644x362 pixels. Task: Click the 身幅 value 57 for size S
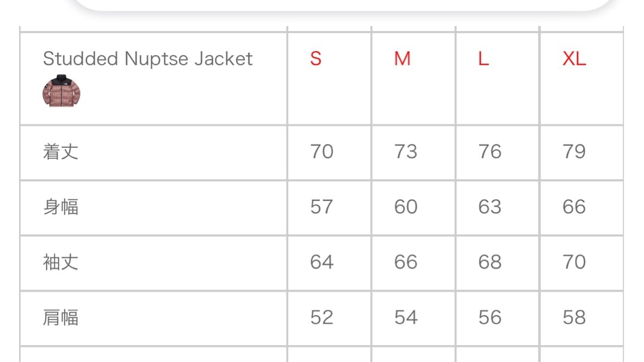tap(321, 207)
